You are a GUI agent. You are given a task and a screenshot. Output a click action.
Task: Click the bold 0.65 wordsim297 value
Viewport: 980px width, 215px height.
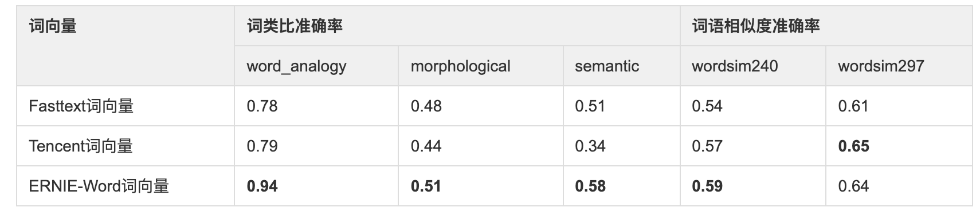[x=853, y=146]
